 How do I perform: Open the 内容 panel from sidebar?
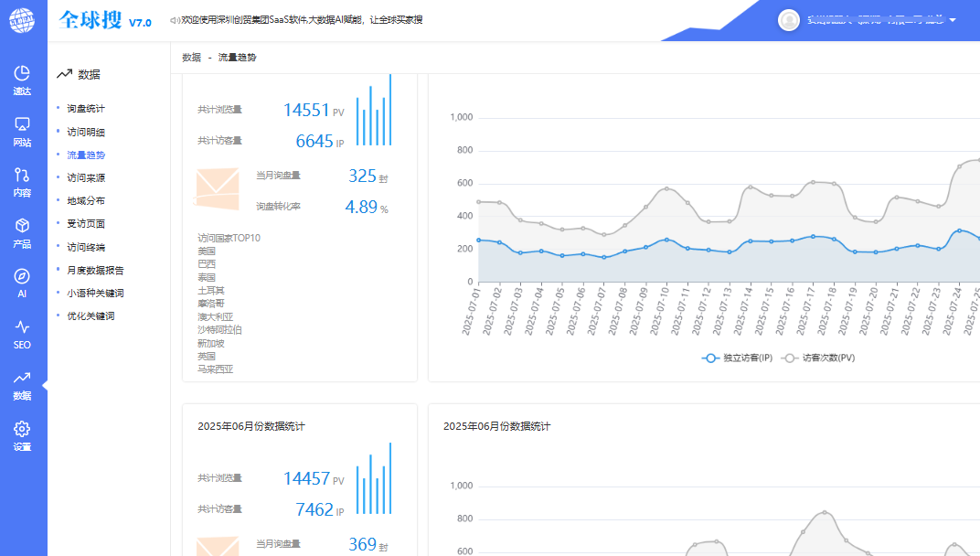tap(23, 183)
